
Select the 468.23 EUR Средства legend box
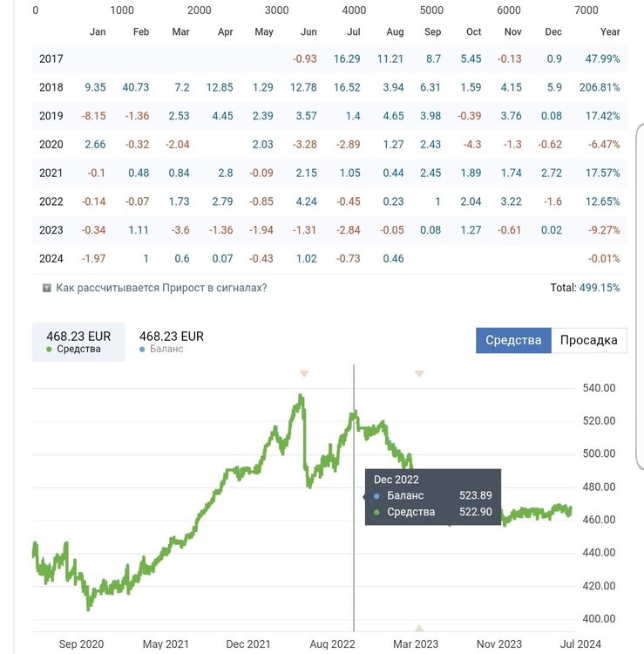click(78, 342)
